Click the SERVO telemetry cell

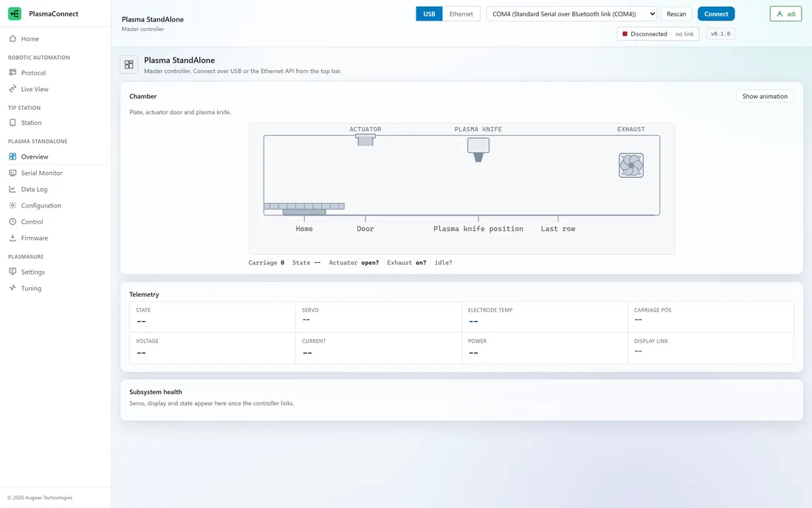(x=379, y=317)
